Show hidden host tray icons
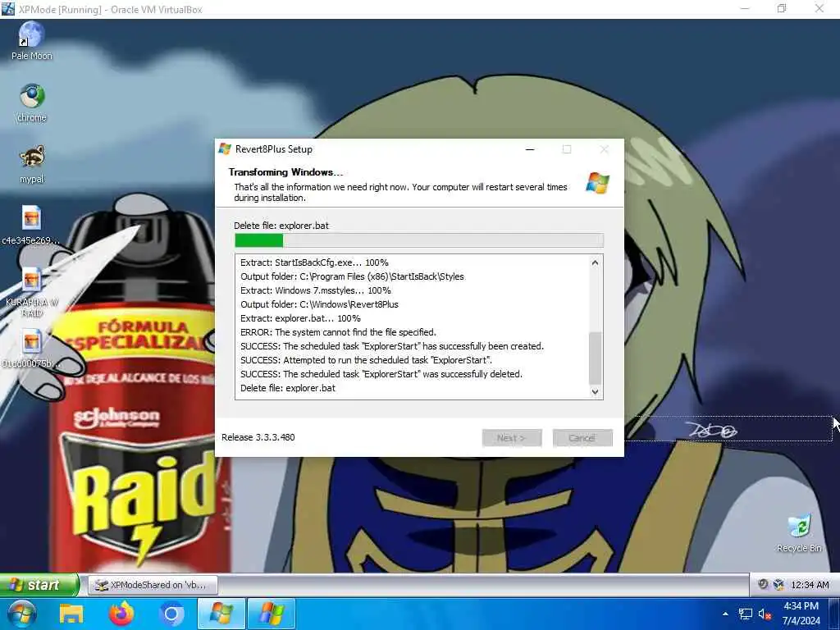This screenshot has height=630, width=840. click(725, 614)
